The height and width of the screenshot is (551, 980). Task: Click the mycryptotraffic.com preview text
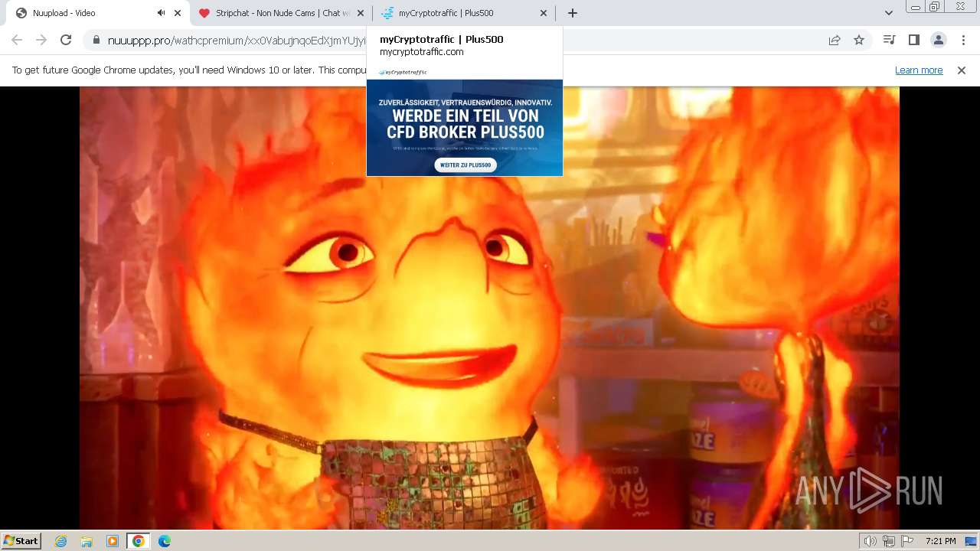(x=422, y=52)
